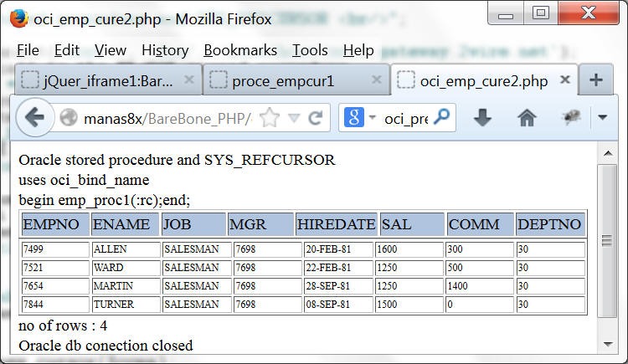
Task: Open the View menu
Action: [x=111, y=50]
